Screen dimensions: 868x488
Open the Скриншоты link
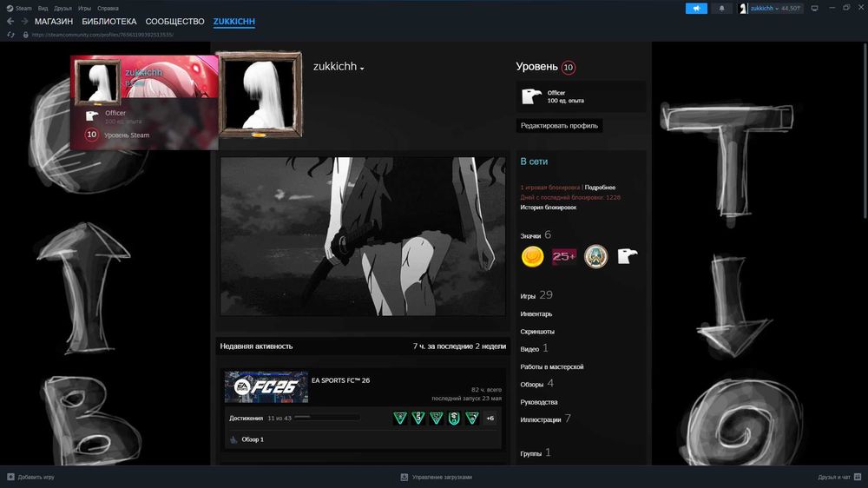[x=537, y=331]
